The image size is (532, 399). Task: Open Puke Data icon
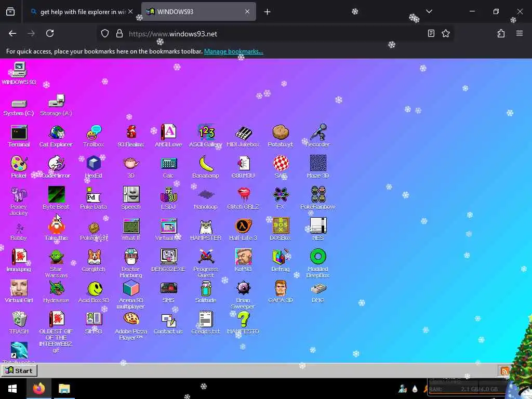(x=94, y=198)
